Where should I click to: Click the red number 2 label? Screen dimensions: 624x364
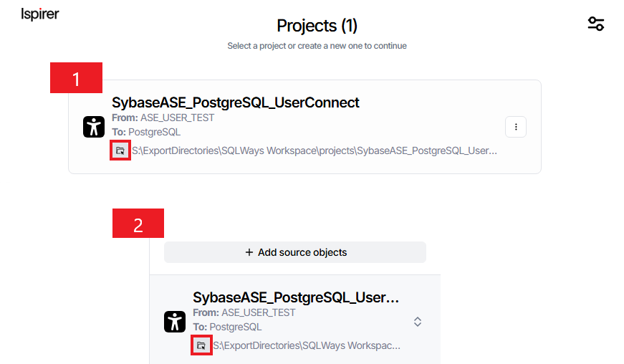pyautogui.click(x=138, y=224)
